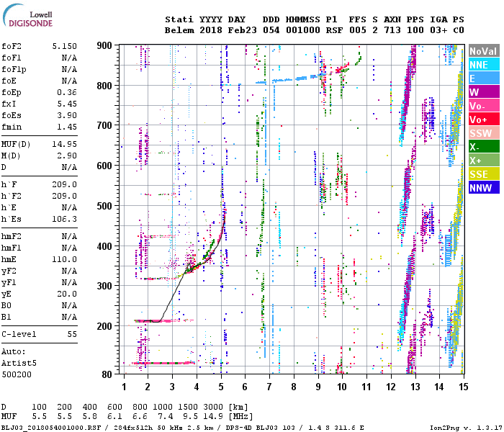
Task: Click the foEs value 3.90
Action: (x=67, y=115)
